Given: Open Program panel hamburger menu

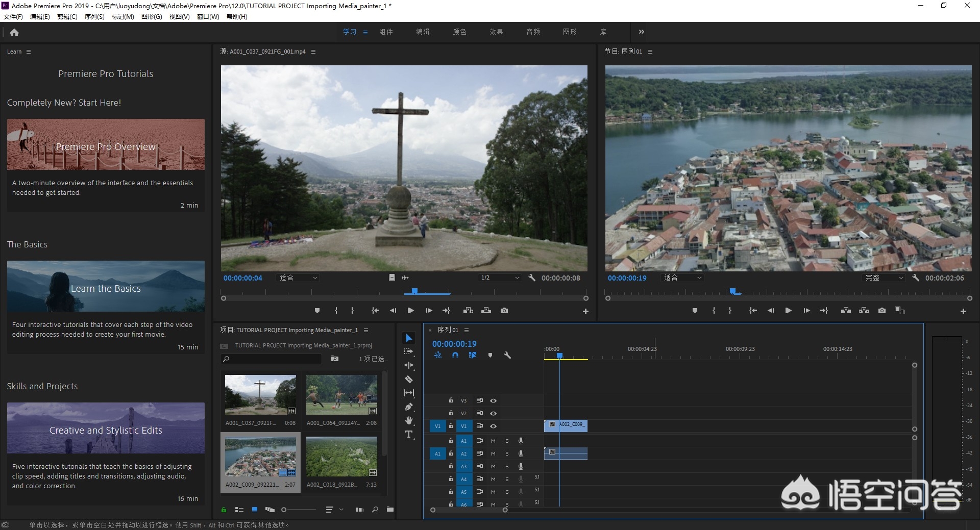Looking at the screenshot, I should (650, 52).
